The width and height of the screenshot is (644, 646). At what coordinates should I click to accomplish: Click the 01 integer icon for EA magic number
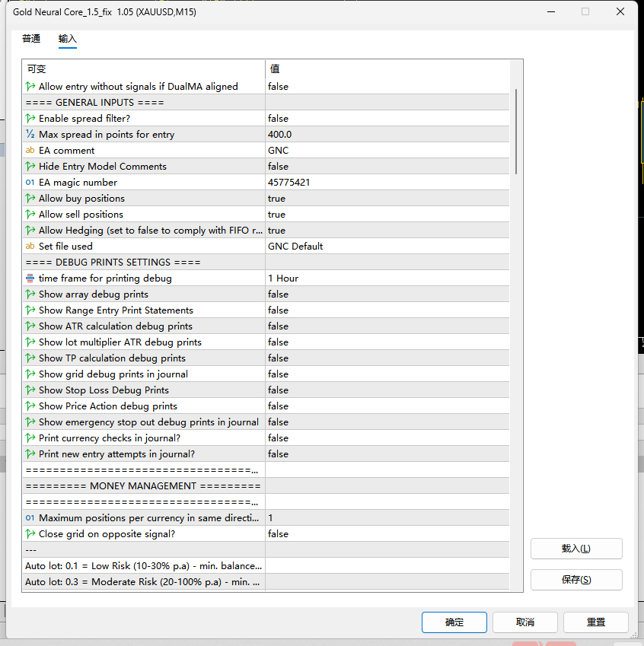click(x=30, y=183)
